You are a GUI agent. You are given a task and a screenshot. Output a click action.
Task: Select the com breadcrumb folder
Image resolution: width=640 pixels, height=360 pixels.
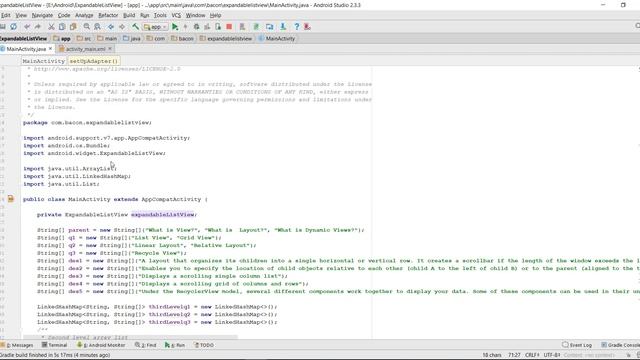click(x=156, y=38)
